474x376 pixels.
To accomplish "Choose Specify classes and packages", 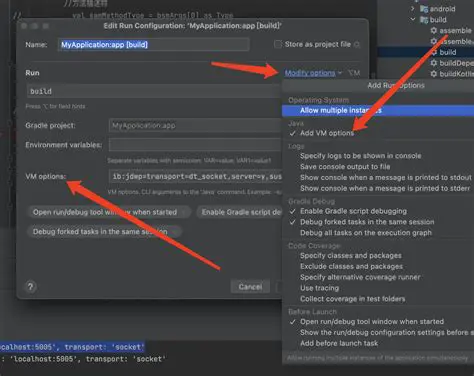I will tap(351, 256).
